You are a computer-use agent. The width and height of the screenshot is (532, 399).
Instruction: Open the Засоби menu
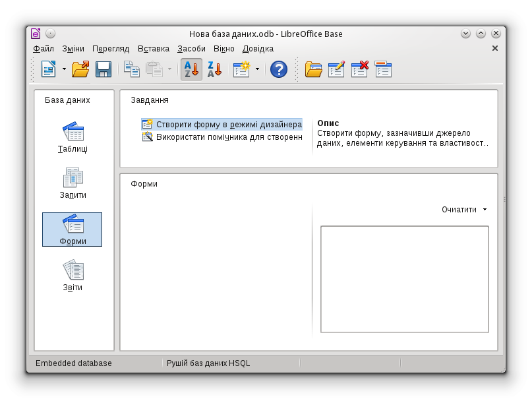point(191,49)
